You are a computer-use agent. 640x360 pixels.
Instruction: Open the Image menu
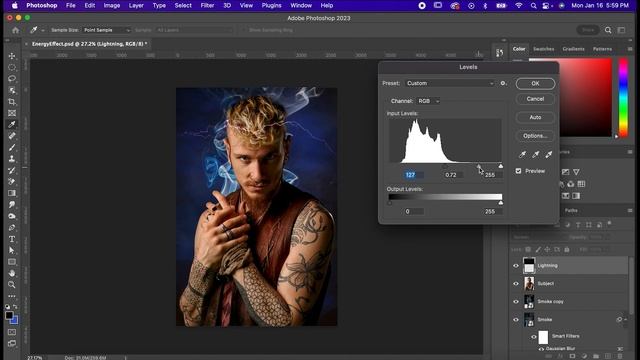(112, 5)
